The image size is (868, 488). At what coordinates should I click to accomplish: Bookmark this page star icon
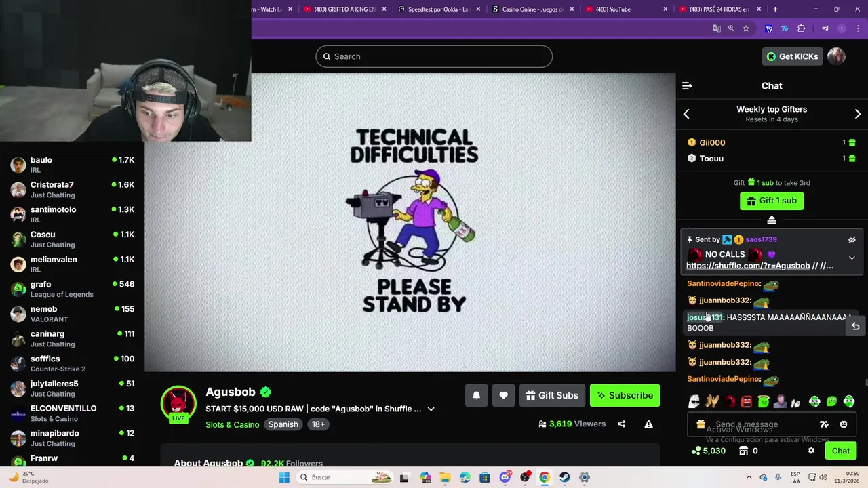tap(746, 28)
